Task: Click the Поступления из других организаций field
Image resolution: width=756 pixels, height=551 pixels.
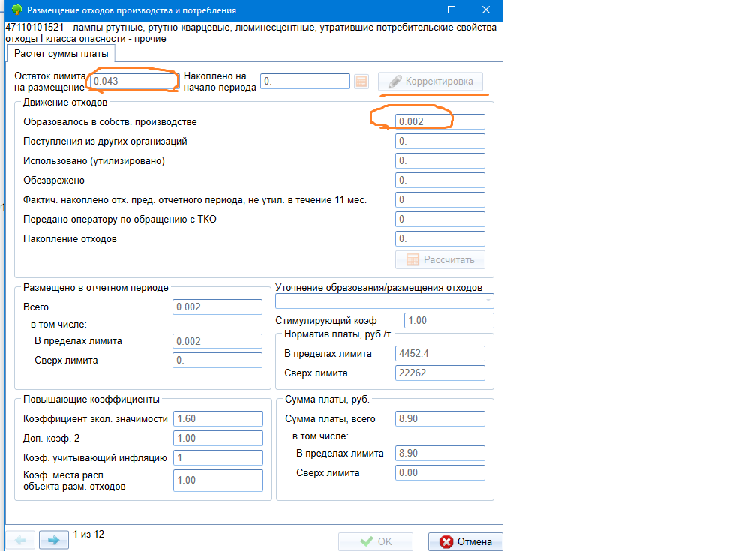Action: (x=439, y=141)
